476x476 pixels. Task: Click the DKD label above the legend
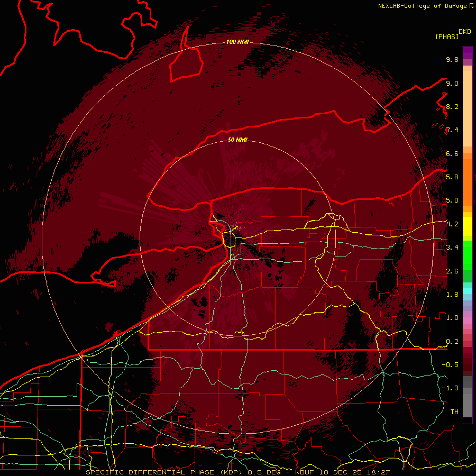point(465,32)
